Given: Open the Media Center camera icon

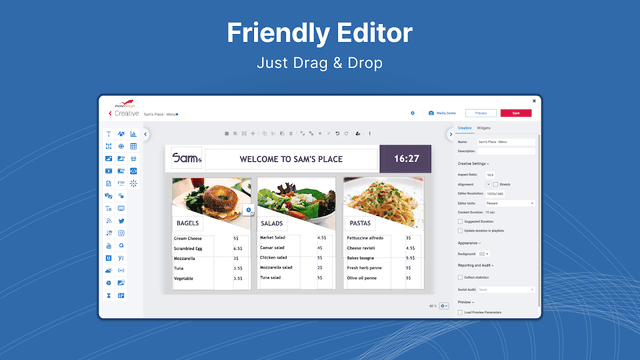Looking at the screenshot, I should pos(431,113).
